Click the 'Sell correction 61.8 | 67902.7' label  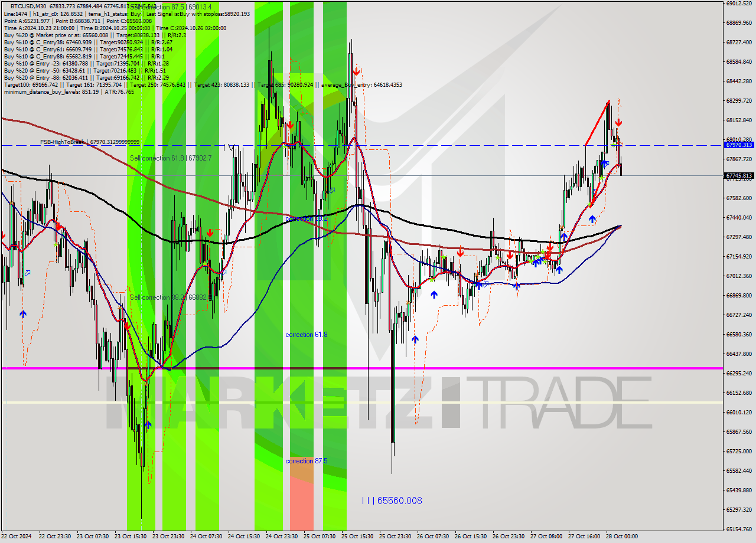[x=171, y=158]
